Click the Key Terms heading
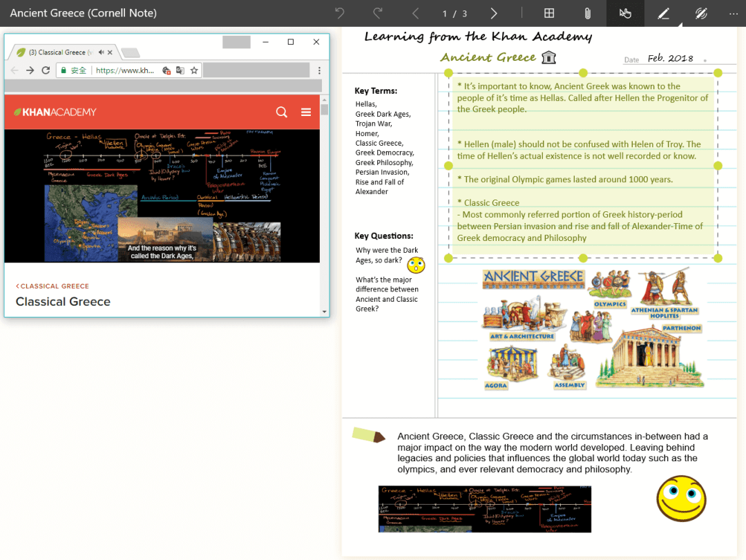The image size is (746, 560). click(x=376, y=91)
